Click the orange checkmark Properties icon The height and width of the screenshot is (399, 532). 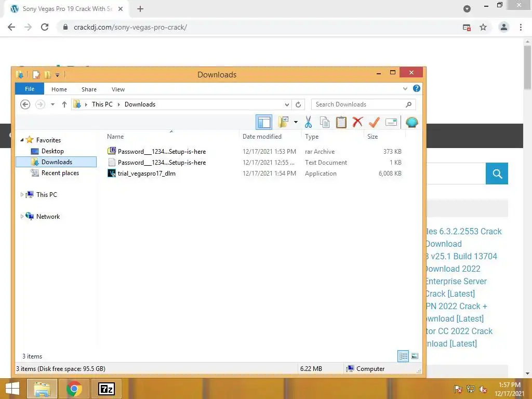(374, 122)
